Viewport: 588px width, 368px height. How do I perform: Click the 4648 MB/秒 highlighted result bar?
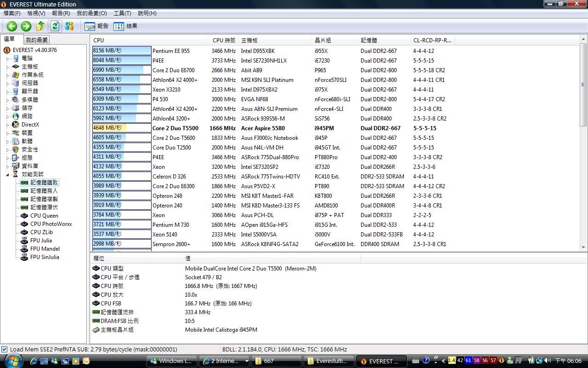coord(122,128)
